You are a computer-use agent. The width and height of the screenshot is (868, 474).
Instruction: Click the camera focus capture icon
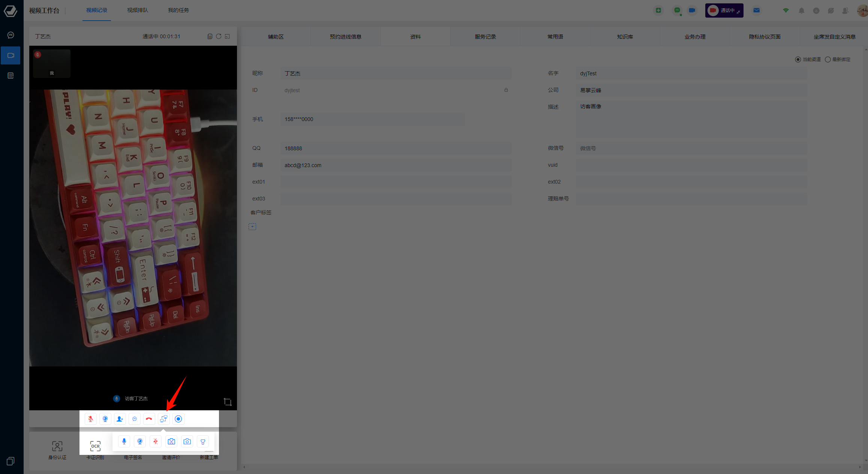tap(171, 441)
